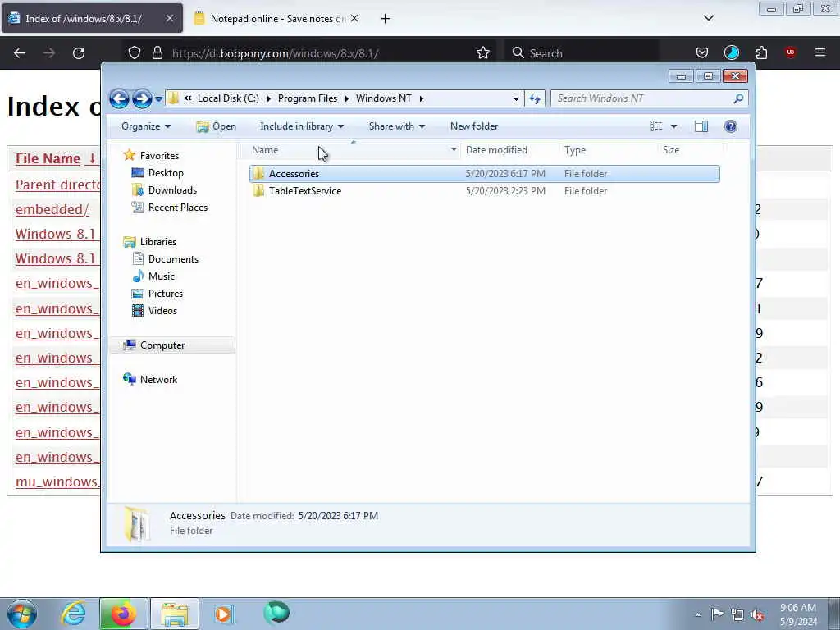Click Firefox Back button
The image size is (840, 630).
[x=20, y=53]
